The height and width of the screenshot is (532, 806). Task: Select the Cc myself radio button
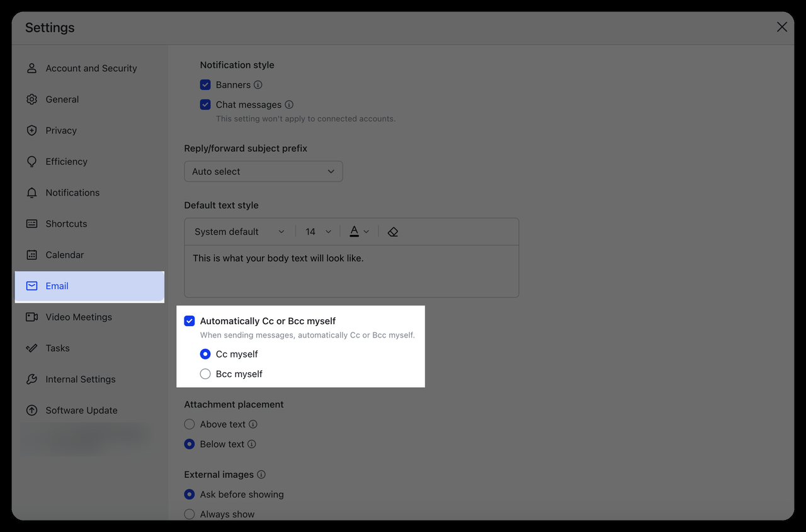click(x=205, y=354)
